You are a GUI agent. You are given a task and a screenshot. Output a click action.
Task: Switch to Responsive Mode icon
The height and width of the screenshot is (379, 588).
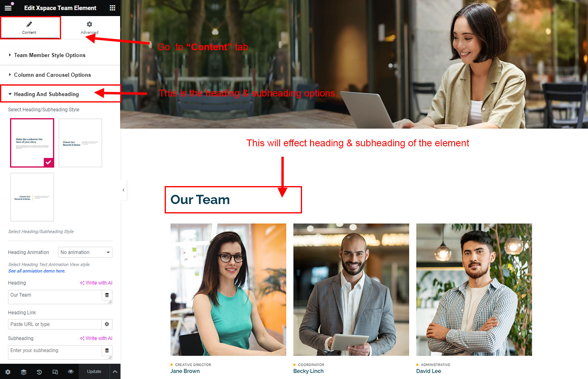coord(55,372)
